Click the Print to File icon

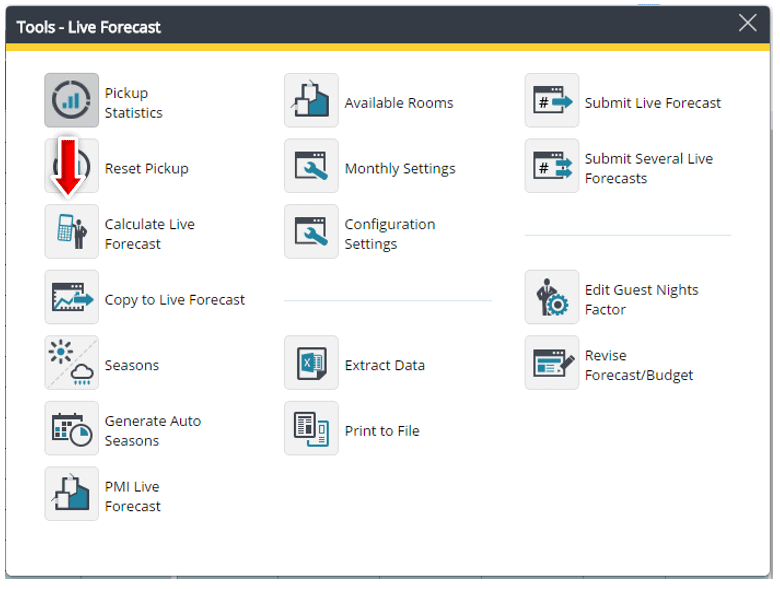[x=311, y=429]
